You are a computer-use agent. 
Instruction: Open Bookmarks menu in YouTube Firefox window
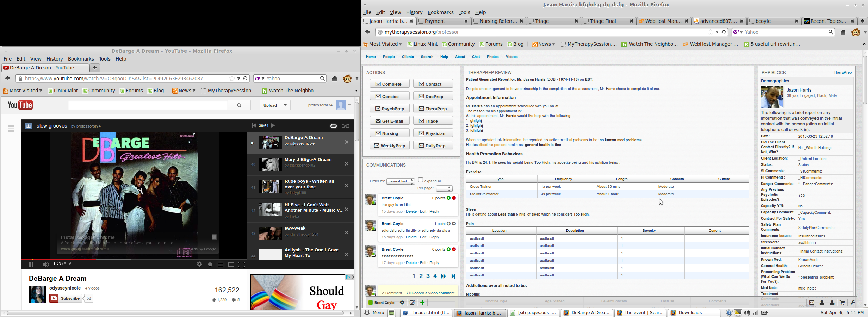(81, 59)
